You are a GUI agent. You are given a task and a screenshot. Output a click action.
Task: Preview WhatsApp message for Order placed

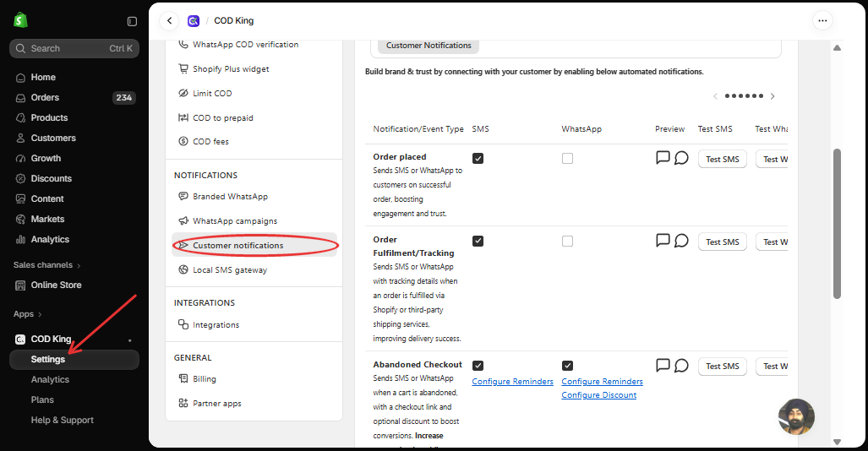[681, 158]
